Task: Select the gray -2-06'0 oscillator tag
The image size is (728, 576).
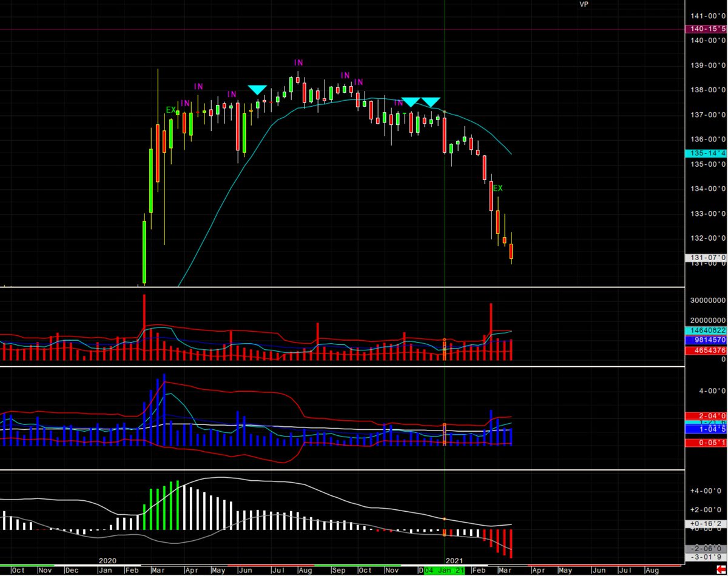Action: point(706,548)
